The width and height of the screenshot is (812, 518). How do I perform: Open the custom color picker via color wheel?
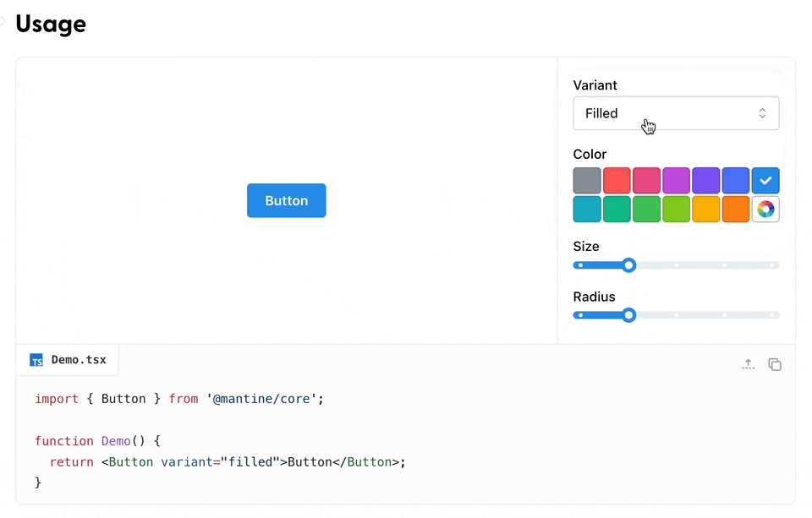tap(765, 209)
